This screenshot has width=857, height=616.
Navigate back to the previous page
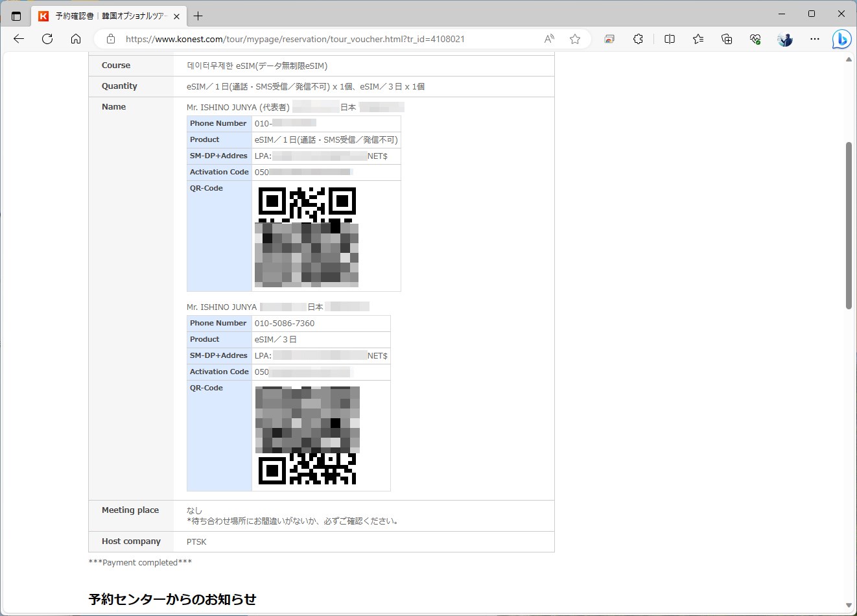tap(18, 39)
